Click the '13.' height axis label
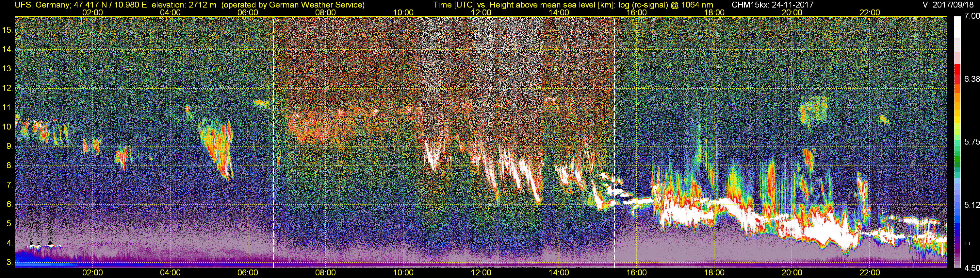The width and height of the screenshot is (980, 278). tap(8, 69)
